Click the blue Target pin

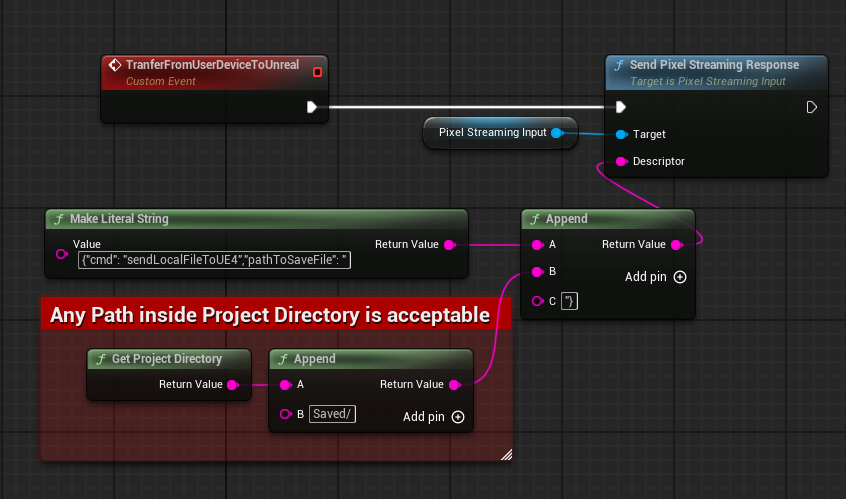[x=621, y=134]
